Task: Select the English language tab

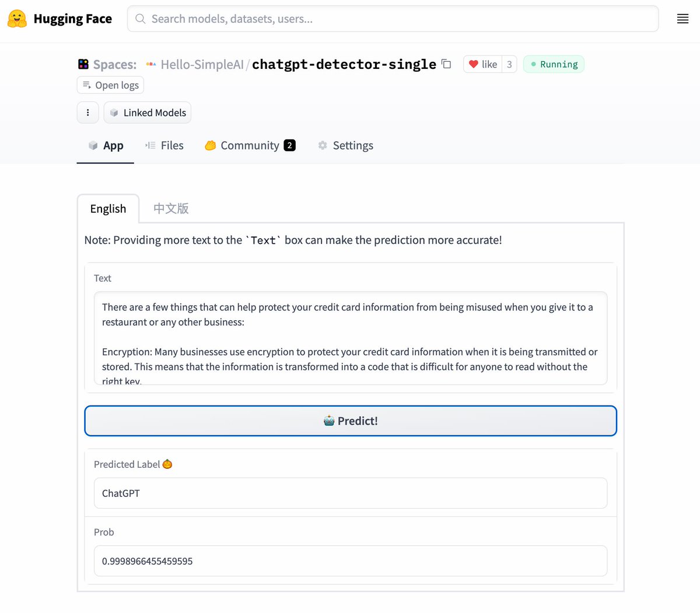Action: pos(108,209)
